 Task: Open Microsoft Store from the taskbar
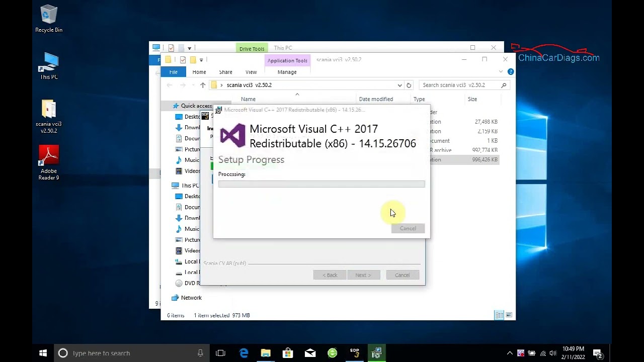[x=288, y=353]
